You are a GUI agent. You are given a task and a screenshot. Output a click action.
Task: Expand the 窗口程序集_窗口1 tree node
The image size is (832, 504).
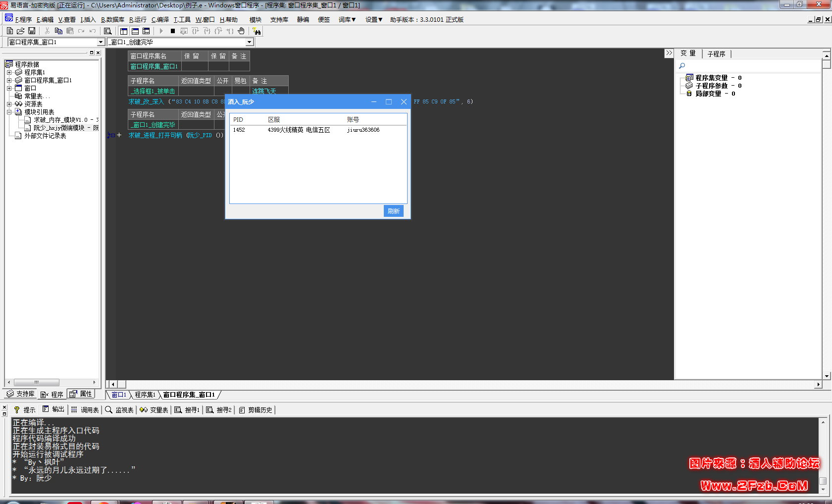pyautogui.click(x=9, y=80)
